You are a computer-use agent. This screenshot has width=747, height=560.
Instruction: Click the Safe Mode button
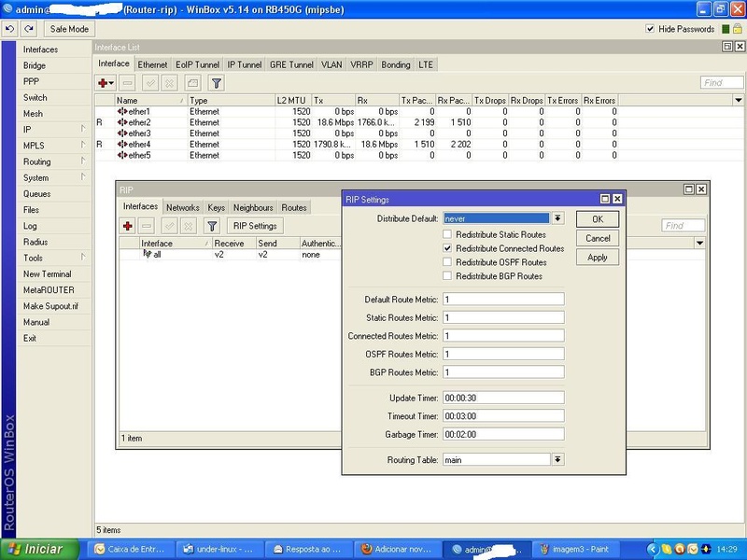pyautogui.click(x=69, y=29)
